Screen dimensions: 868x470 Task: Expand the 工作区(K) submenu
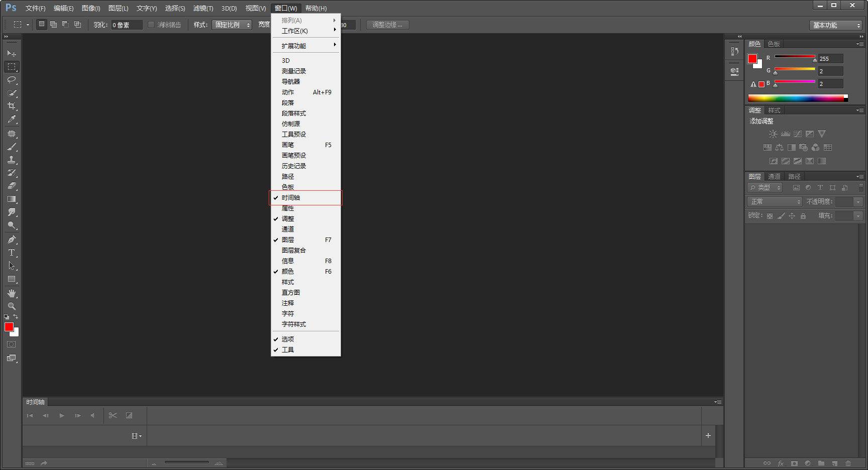coord(306,31)
